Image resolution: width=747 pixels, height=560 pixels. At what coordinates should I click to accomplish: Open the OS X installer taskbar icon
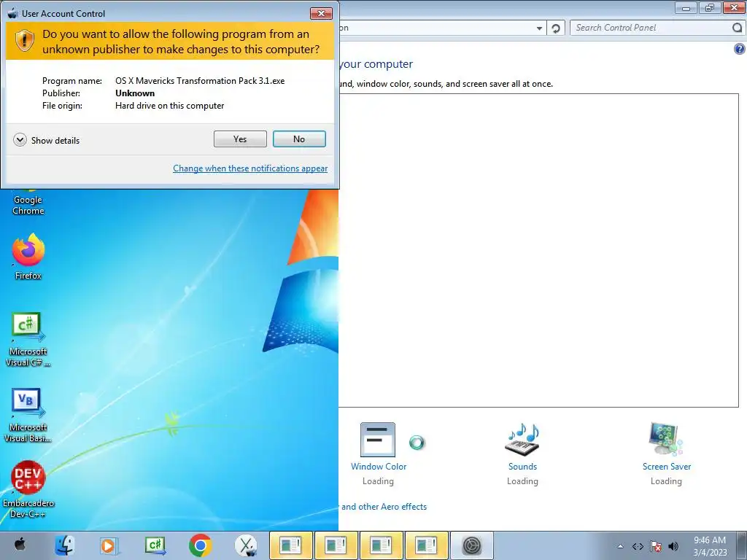pyautogui.click(x=246, y=545)
